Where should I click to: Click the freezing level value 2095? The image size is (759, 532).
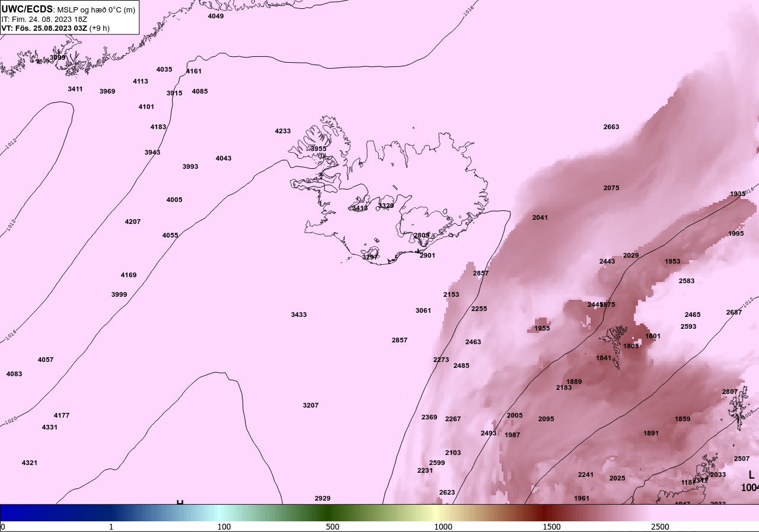pyautogui.click(x=546, y=419)
